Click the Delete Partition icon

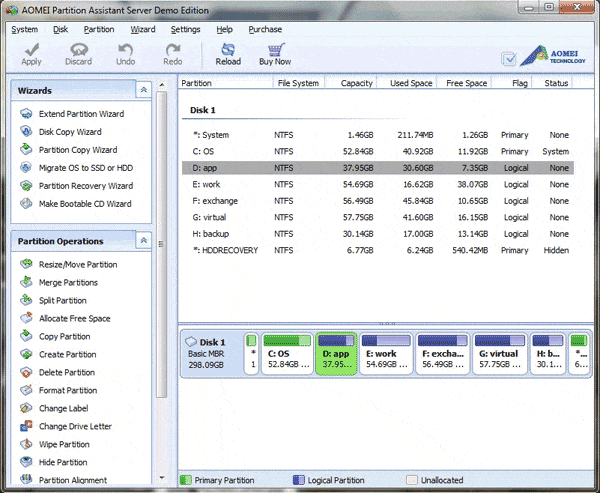26,372
